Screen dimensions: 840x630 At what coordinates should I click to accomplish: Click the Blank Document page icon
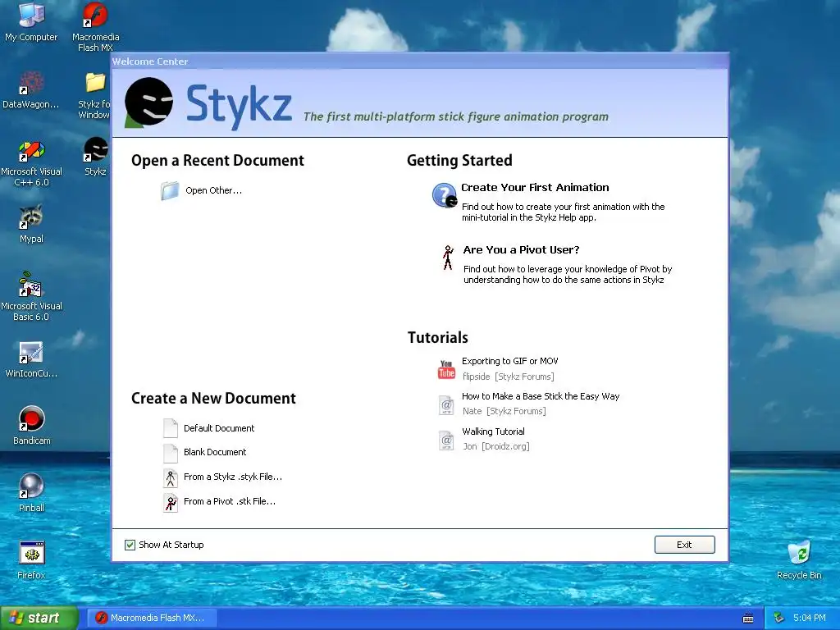point(171,453)
